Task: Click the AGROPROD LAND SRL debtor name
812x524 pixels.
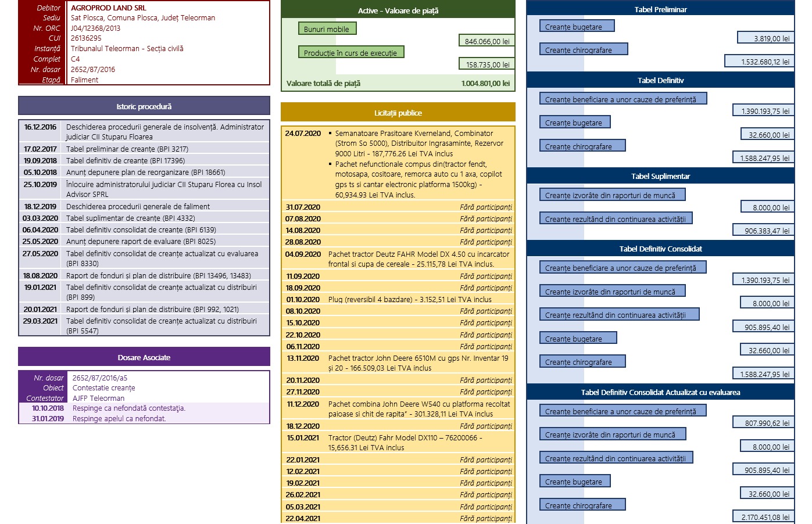Action: point(109,8)
